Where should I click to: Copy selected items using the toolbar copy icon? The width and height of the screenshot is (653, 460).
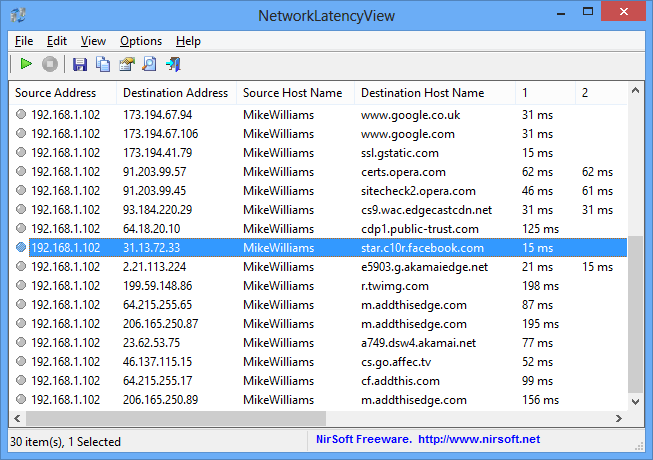tap(103, 65)
